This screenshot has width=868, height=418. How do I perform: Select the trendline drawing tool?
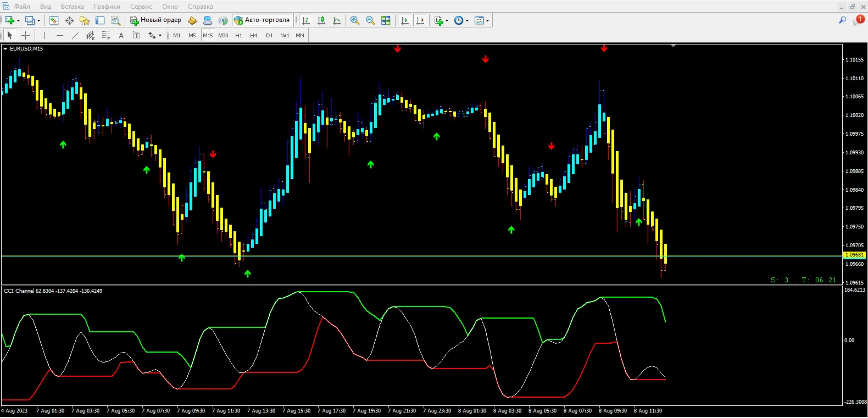(75, 35)
